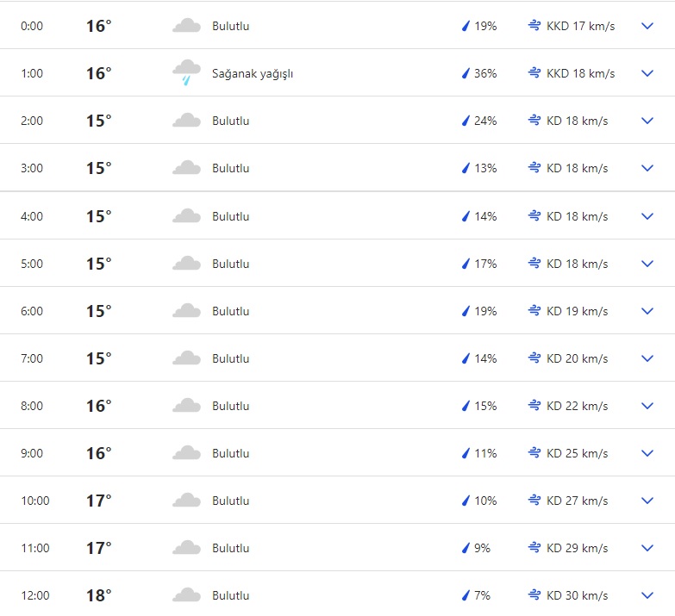The width and height of the screenshot is (675, 616).
Task: Click the cloud icon in the 12:00 row
Action: point(186,595)
